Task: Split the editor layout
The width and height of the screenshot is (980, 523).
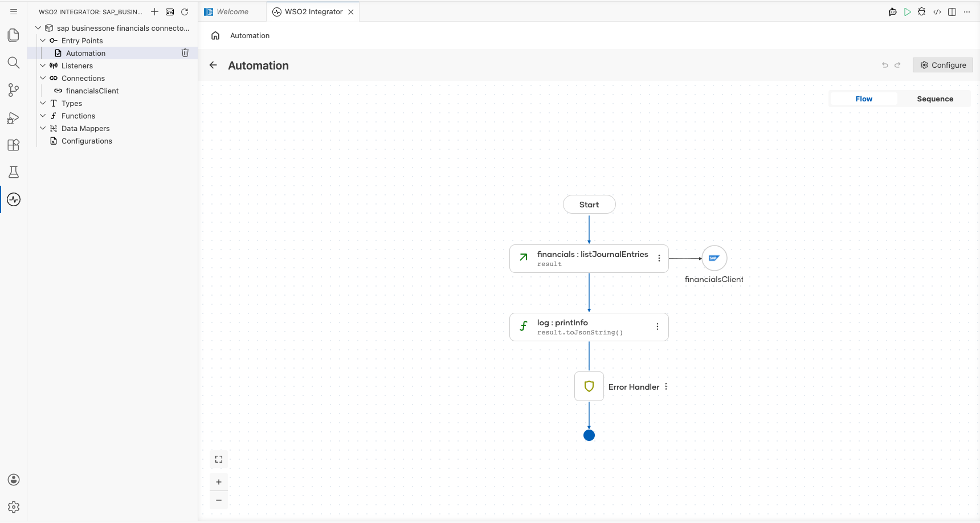Action: click(952, 11)
